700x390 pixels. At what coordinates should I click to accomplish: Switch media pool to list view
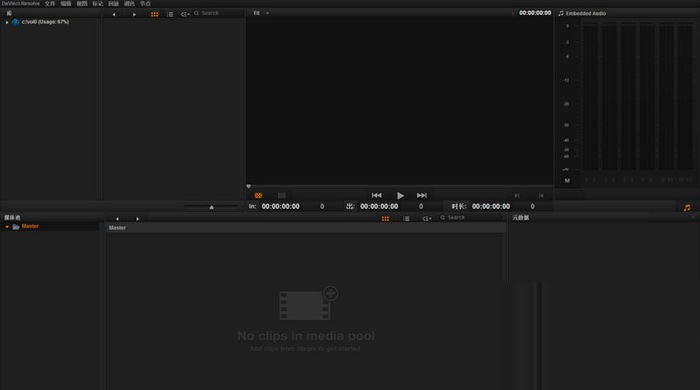pyautogui.click(x=406, y=219)
